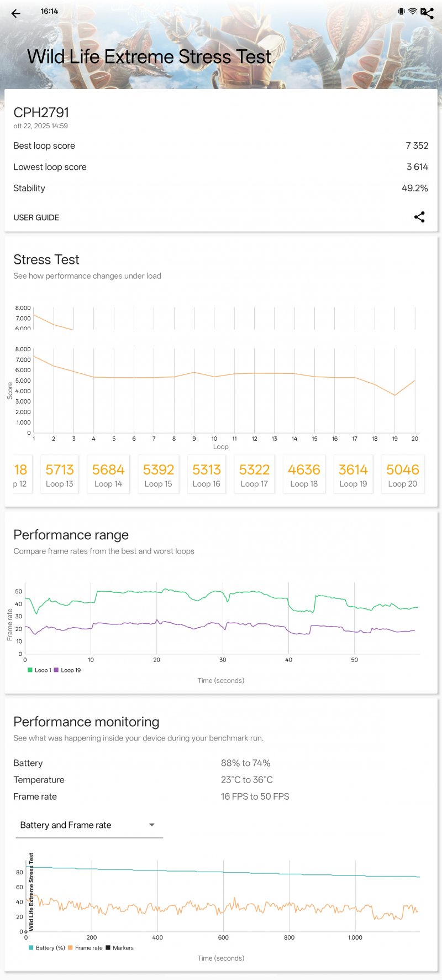Open Battery and Frame rate dropdown

[89, 825]
